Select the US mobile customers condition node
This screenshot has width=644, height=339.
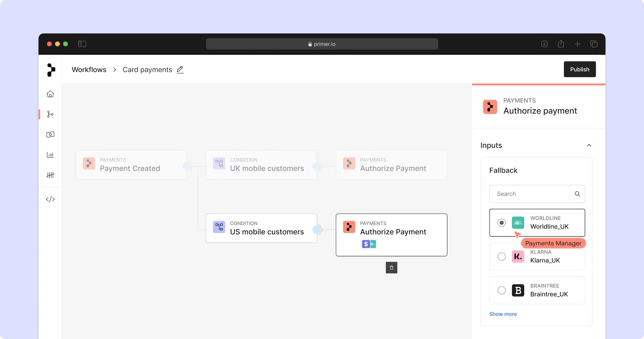pos(261,228)
